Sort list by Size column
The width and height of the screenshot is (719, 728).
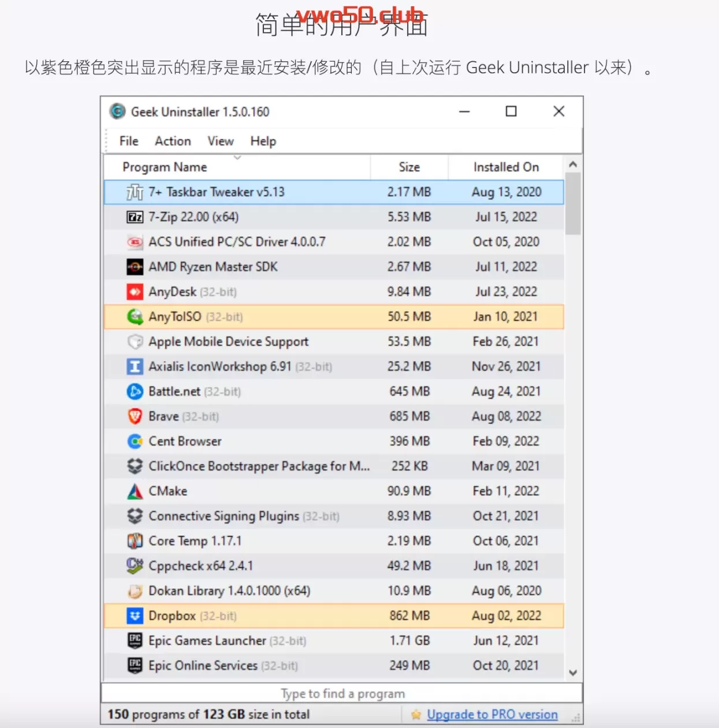pyautogui.click(x=409, y=167)
